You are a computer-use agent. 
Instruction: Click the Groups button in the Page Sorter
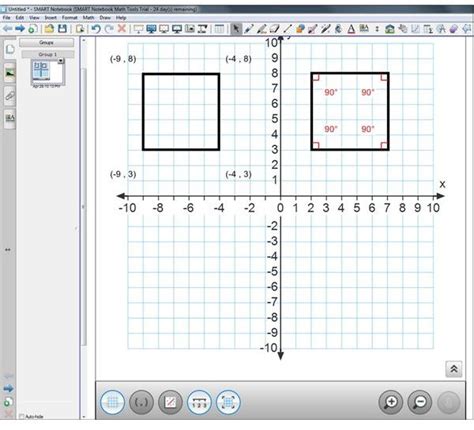click(47, 43)
